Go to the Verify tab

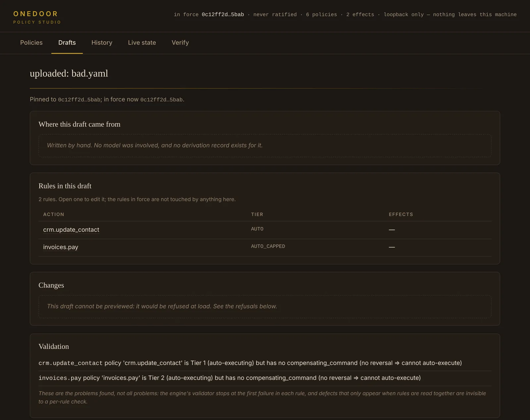[x=180, y=43]
